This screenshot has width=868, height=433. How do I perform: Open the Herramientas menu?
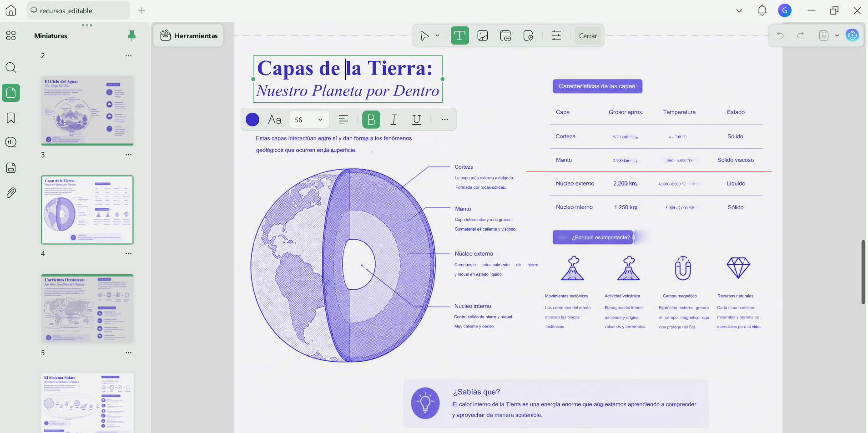(189, 35)
